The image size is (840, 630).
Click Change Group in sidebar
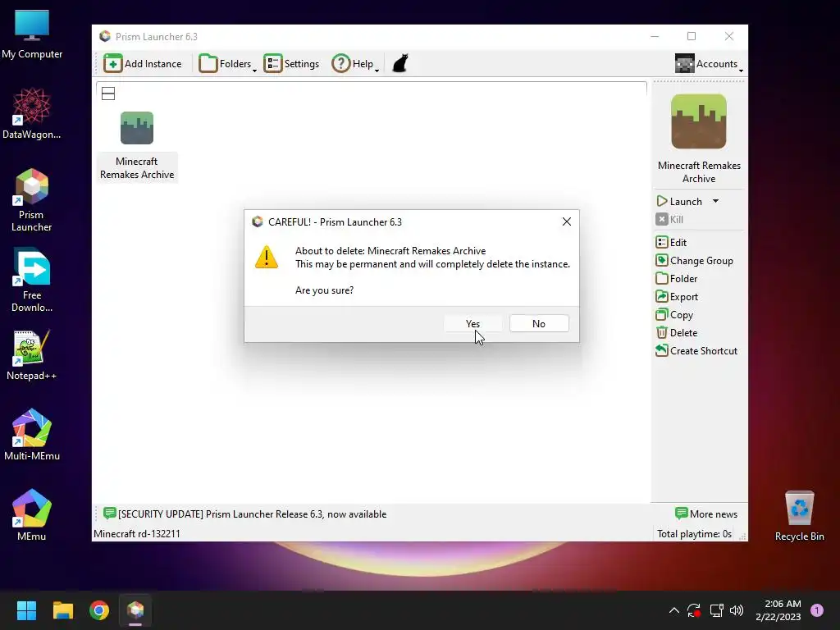694,261
